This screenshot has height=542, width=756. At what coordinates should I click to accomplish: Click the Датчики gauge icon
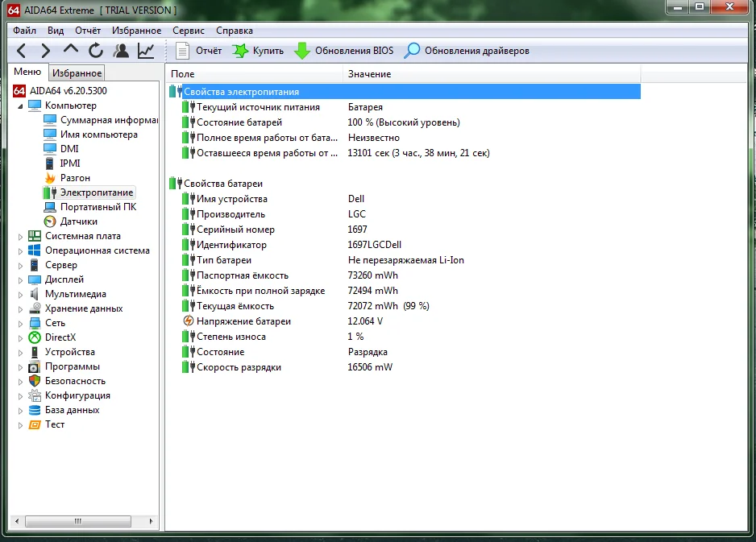pos(50,221)
